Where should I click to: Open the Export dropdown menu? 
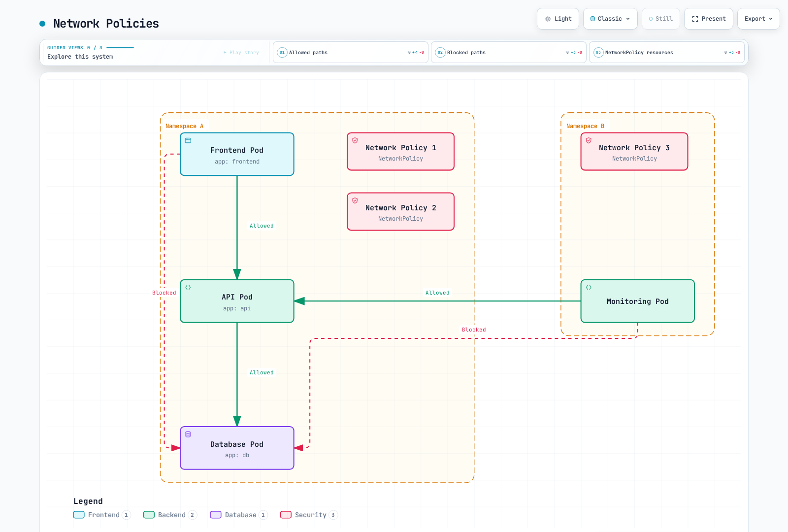[x=758, y=19]
